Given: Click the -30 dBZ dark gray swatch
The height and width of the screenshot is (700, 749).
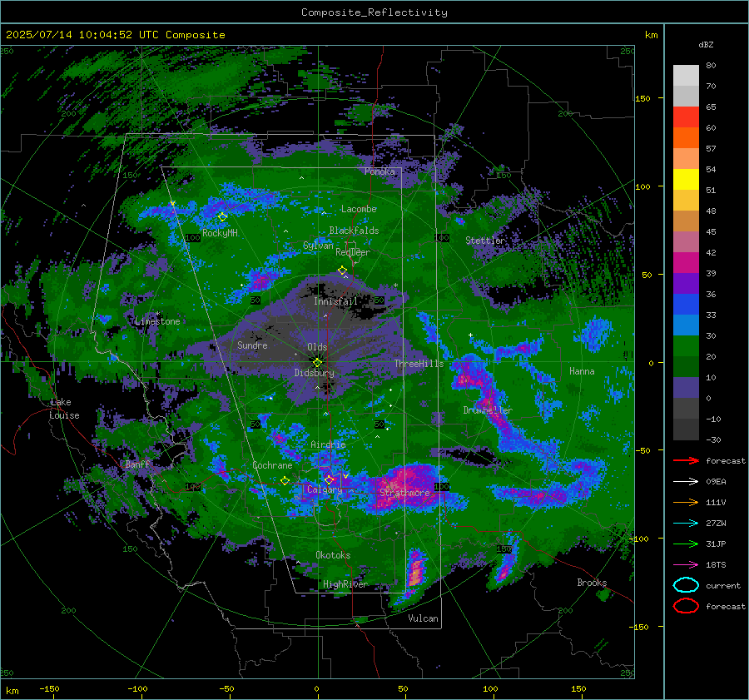Looking at the screenshot, I should [x=686, y=429].
